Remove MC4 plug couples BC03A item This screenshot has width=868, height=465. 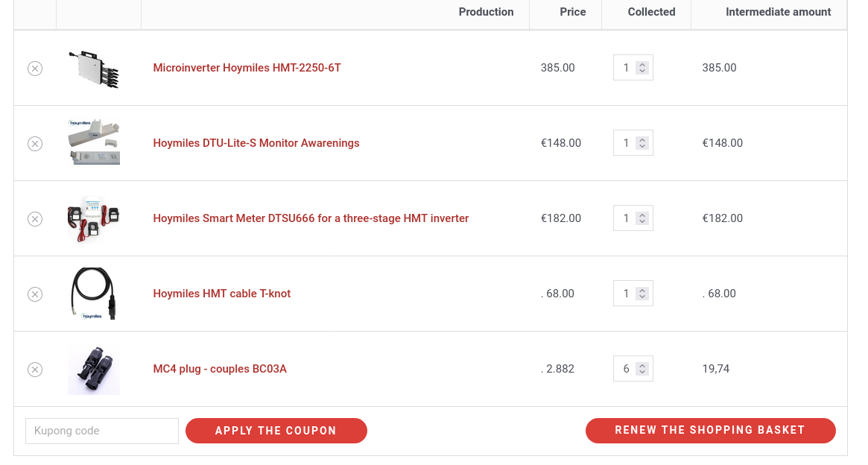[35, 370]
